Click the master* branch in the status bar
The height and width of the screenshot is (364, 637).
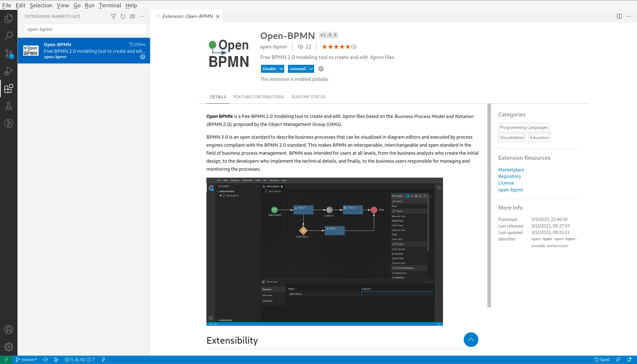pos(26,360)
